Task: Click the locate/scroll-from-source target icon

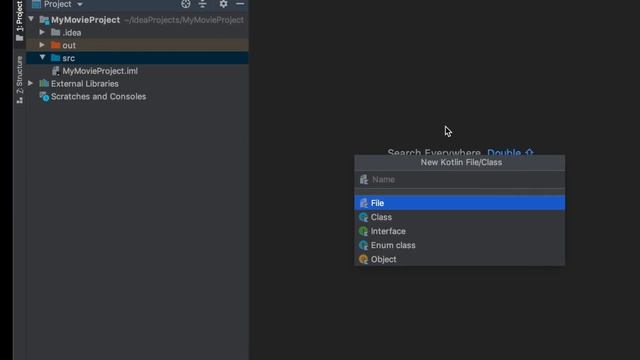Action: [x=186, y=4]
